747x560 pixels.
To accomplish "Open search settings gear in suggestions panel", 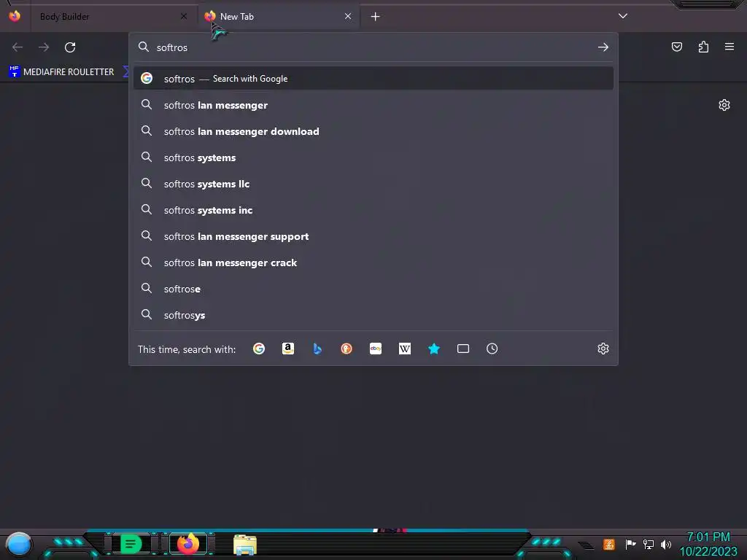I will 603,349.
